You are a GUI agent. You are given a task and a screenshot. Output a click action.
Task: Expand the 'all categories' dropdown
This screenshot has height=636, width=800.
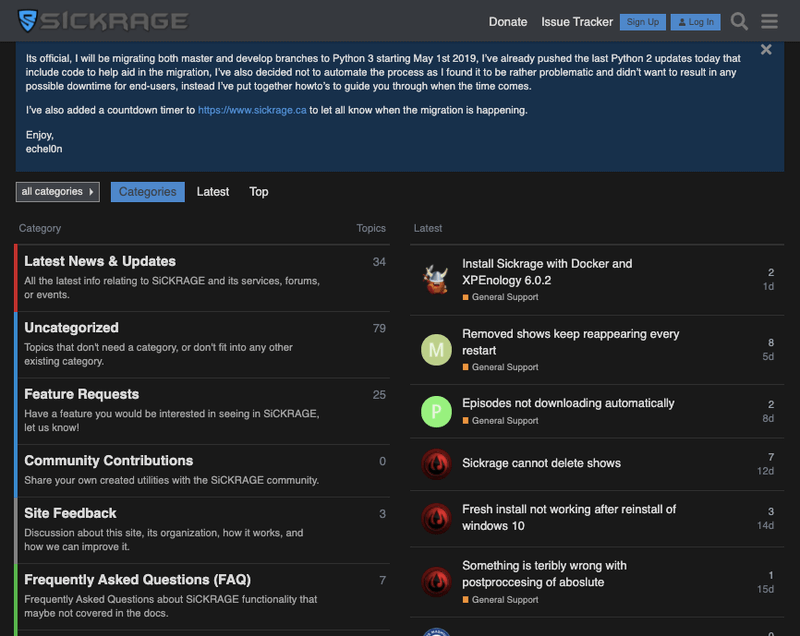click(x=58, y=192)
